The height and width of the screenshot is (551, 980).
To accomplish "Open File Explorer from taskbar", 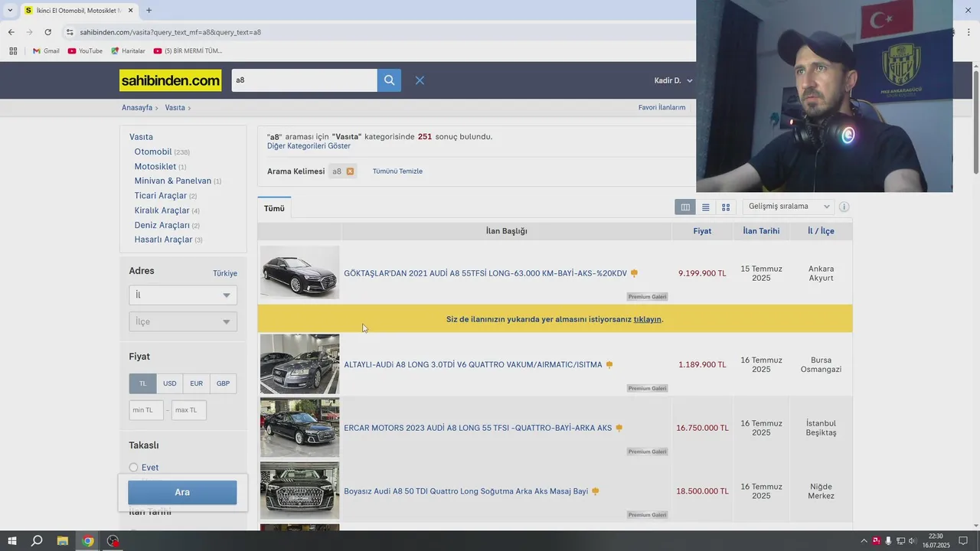I will click(63, 541).
